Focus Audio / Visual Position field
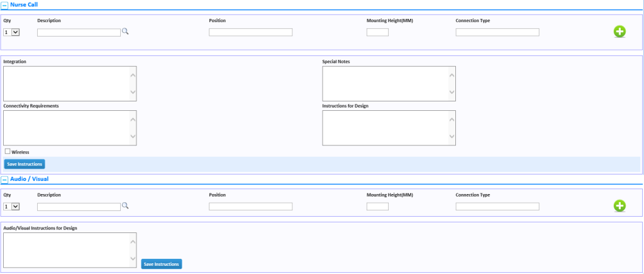 point(250,207)
